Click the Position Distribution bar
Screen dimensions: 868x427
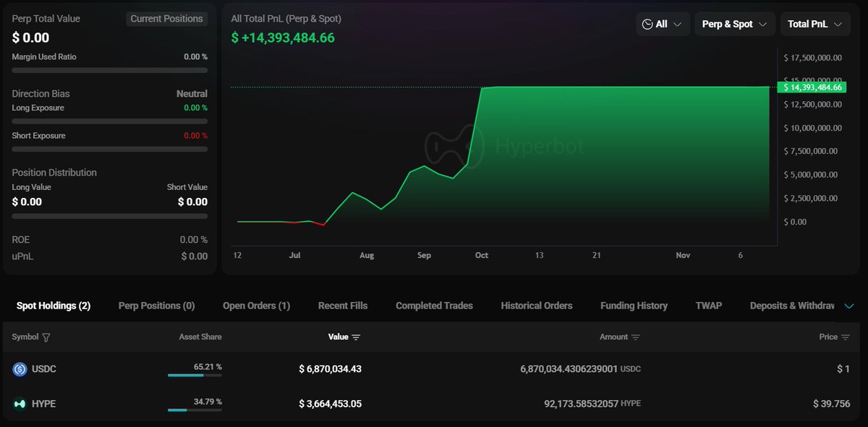tap(110, 215)
